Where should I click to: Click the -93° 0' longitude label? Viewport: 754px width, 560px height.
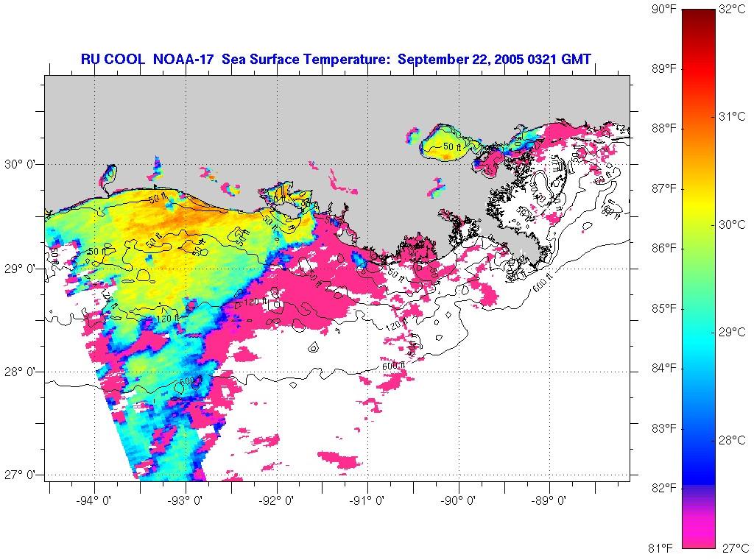click(x=186, y=501)
